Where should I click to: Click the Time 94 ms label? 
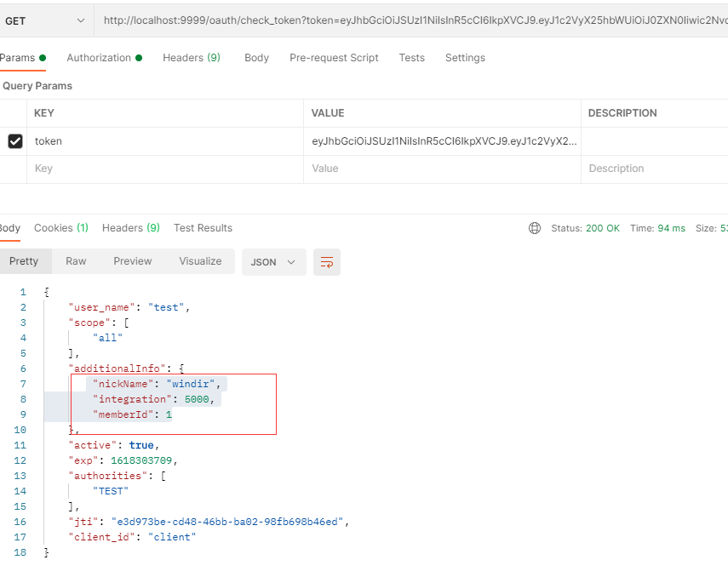657,228
